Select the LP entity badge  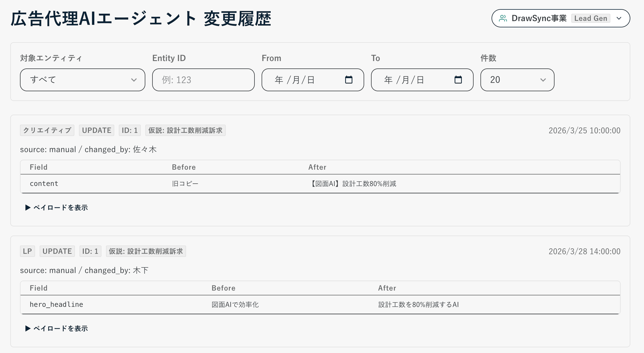point(27,251)
